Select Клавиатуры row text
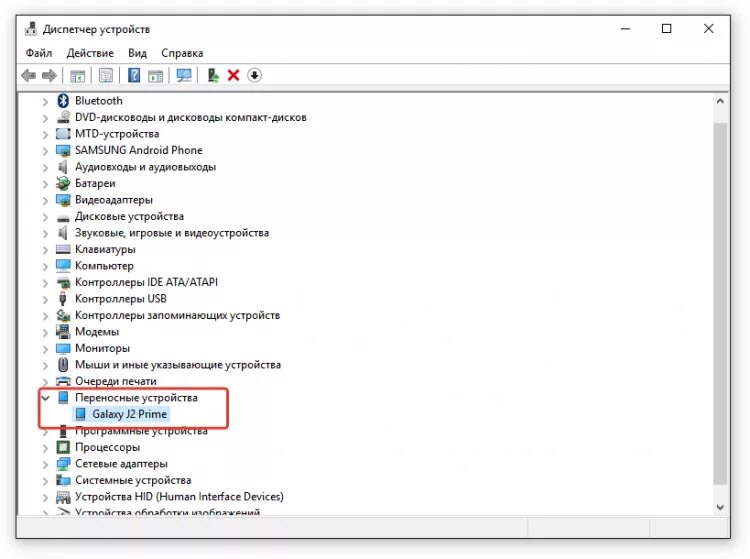Screen dimensions: 750x559 pyautogui.click(x=105, y=249)
